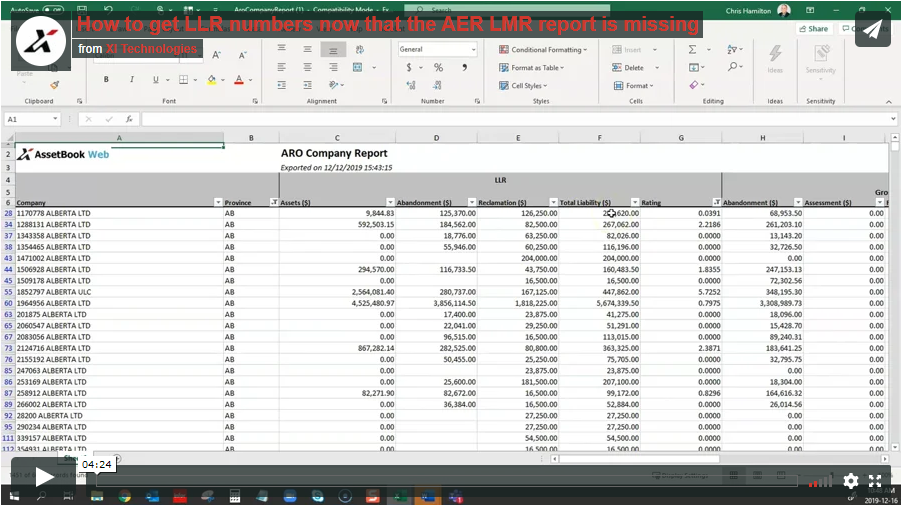The image size is (903, 505).
Task: Click into the formula bar
Action: pos(515,119)
